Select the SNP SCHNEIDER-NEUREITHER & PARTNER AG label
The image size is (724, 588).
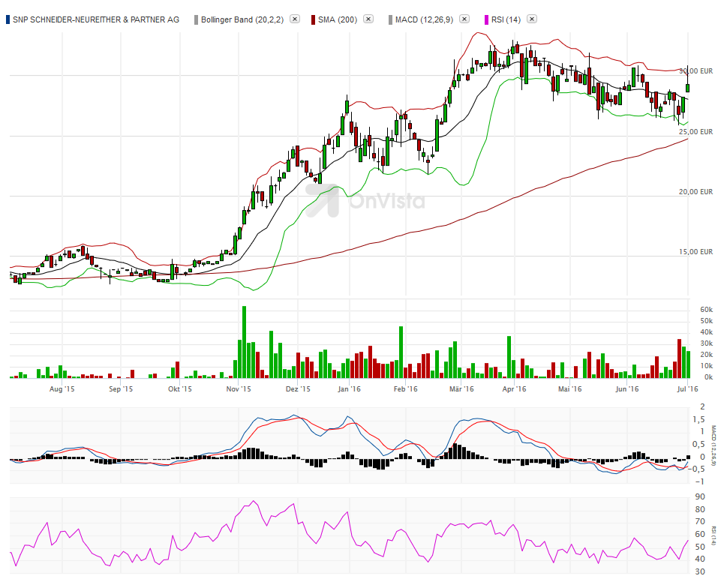tap(96, 19)
